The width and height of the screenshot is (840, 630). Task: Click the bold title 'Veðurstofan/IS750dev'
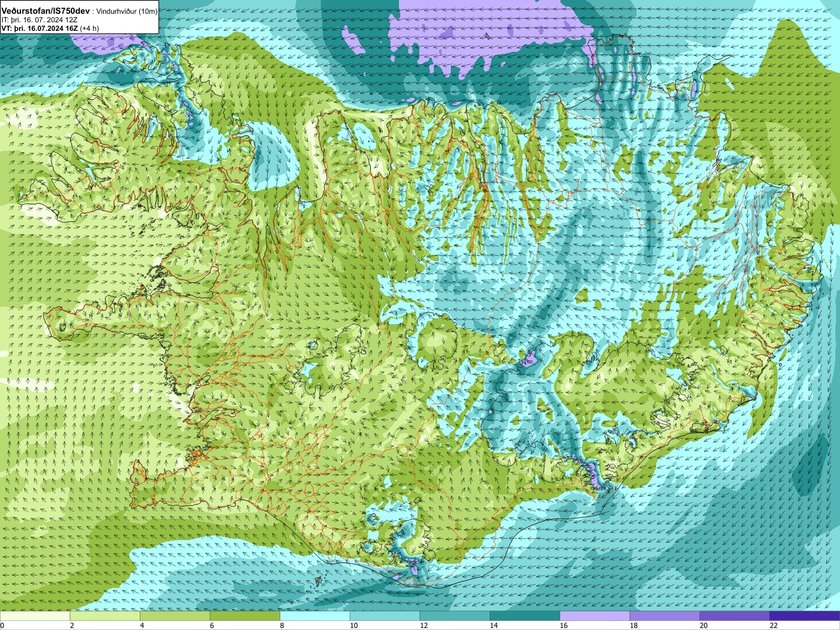click(x=45, y=12)
